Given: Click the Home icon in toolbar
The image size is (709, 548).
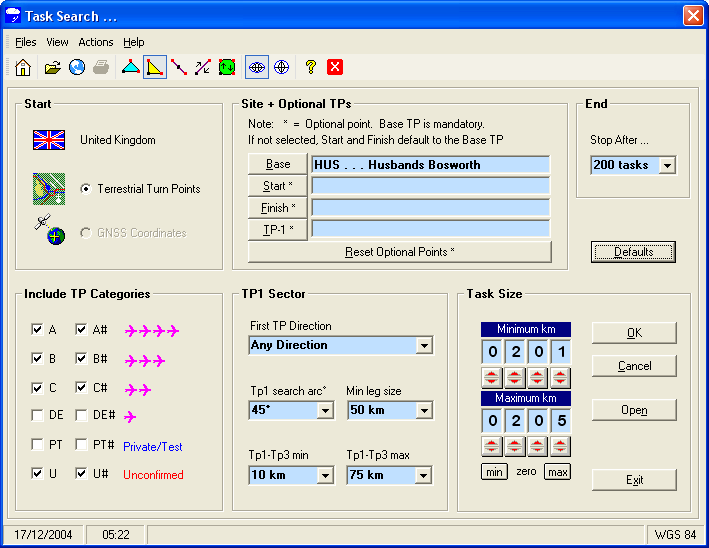Looking at the screenshot, I should click(23, 68).
